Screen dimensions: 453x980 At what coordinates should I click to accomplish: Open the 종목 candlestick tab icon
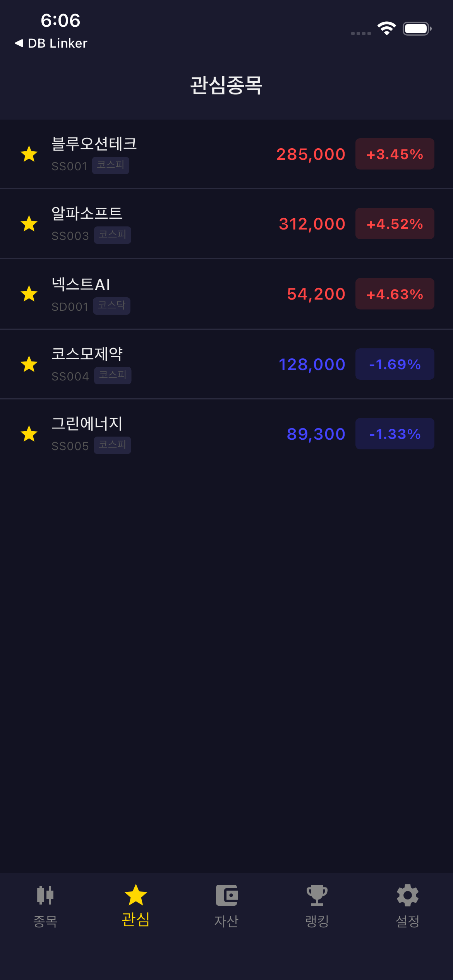pyautogui.click(x=45, y=895)
